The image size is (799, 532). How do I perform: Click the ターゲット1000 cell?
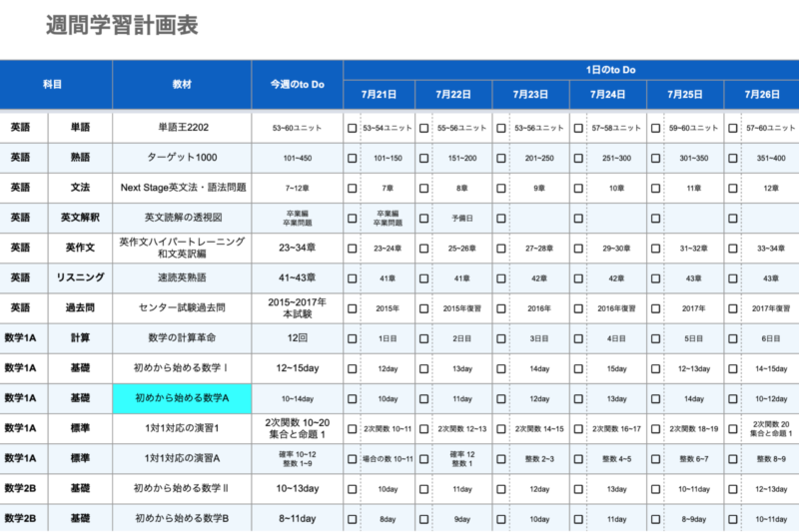click(x=182, y=158)
